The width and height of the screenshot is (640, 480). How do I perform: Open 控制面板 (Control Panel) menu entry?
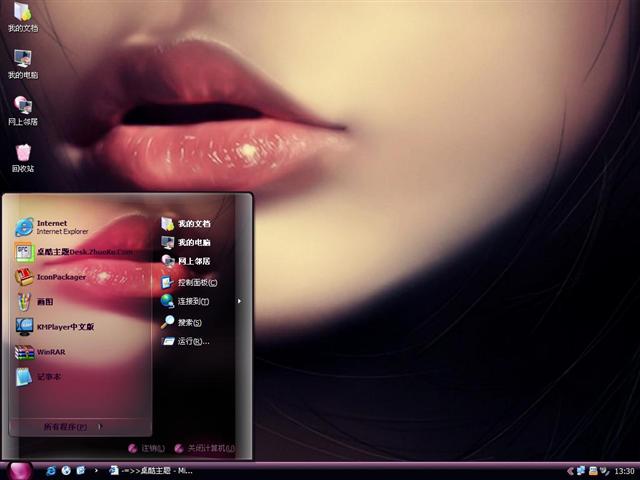pos(196,282)
